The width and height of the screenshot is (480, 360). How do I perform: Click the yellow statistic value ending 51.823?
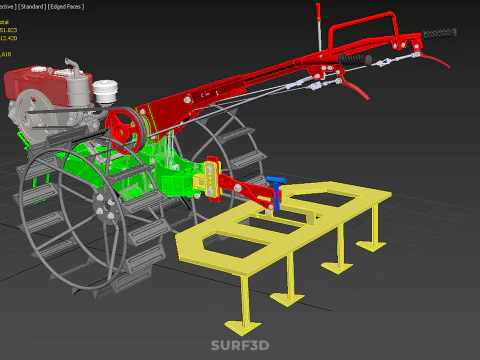pyautogui.click(x=9, y=30)
